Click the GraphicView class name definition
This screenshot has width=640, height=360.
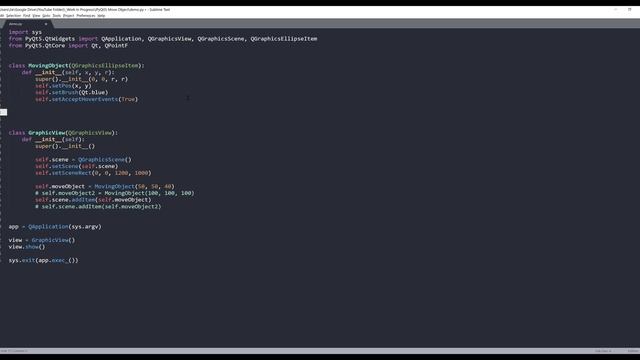pyautogui.click(x=47, y=133)
